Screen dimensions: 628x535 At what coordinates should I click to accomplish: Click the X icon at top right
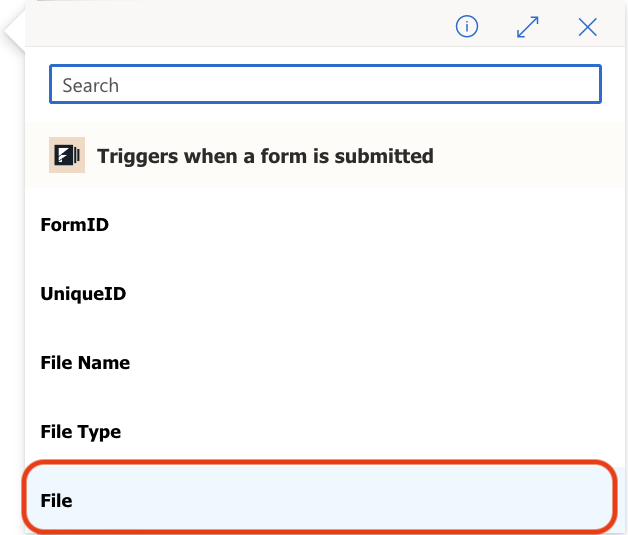pos(588,27)
